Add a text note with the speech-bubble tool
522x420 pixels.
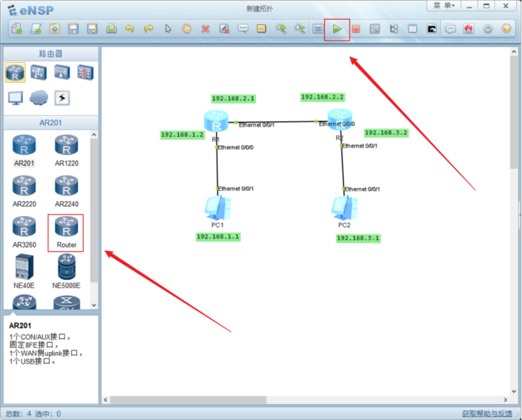pos(243,29)
